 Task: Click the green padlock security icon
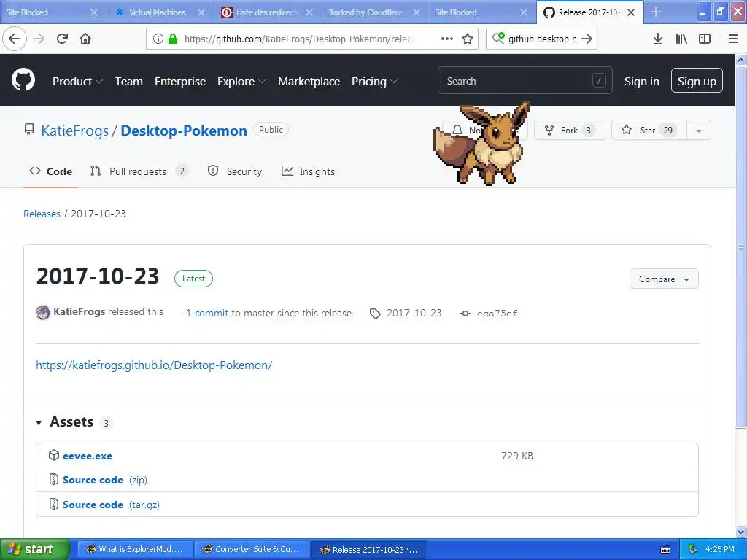point(172,39)
